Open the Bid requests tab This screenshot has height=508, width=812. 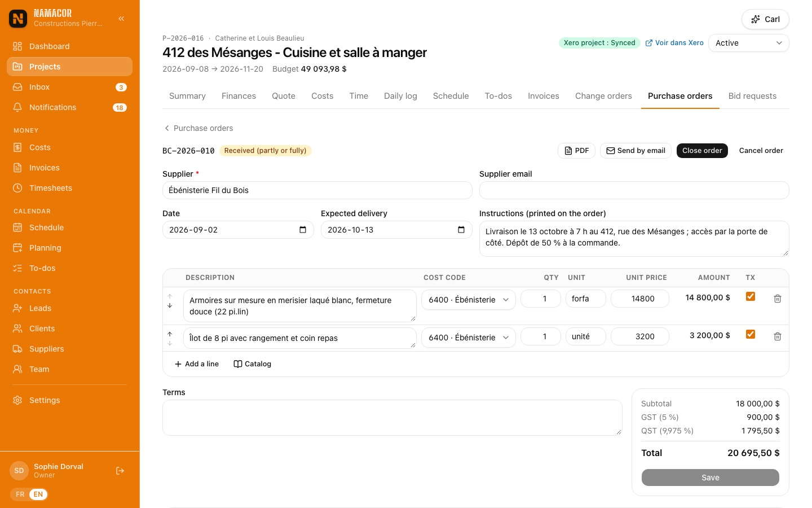tap(752, 96)
